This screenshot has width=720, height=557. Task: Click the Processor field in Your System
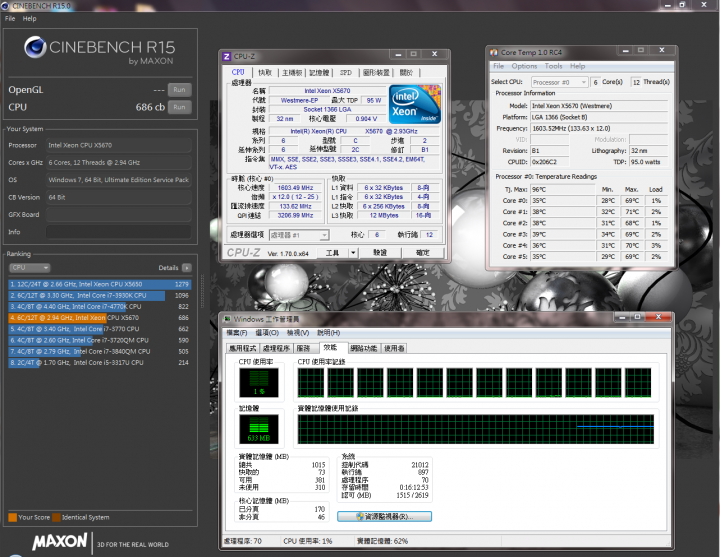pyautogui.click(x=118, y=145)
